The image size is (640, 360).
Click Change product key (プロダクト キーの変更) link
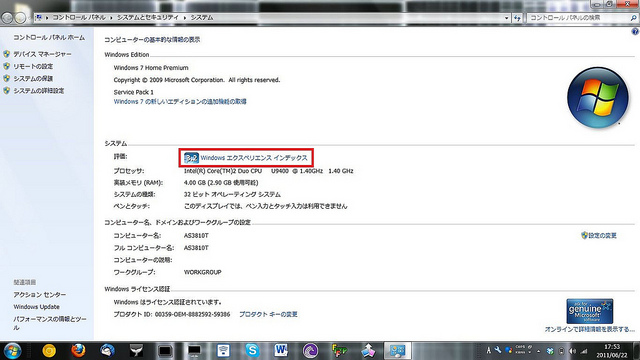pyautogui.click(x=268, y=314)
